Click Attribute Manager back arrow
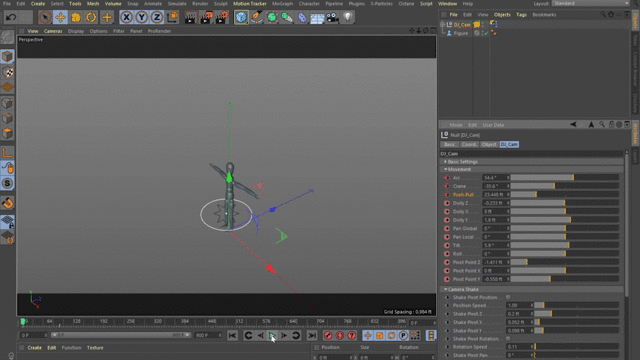The height and width of the screenshot is (360, 640). [573, 124]
